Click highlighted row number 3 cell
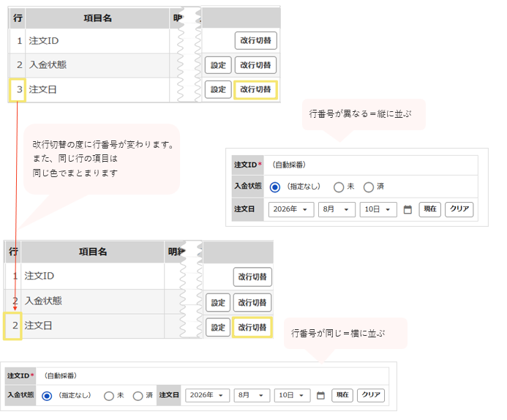507x420 pixels. click(18, 90)
